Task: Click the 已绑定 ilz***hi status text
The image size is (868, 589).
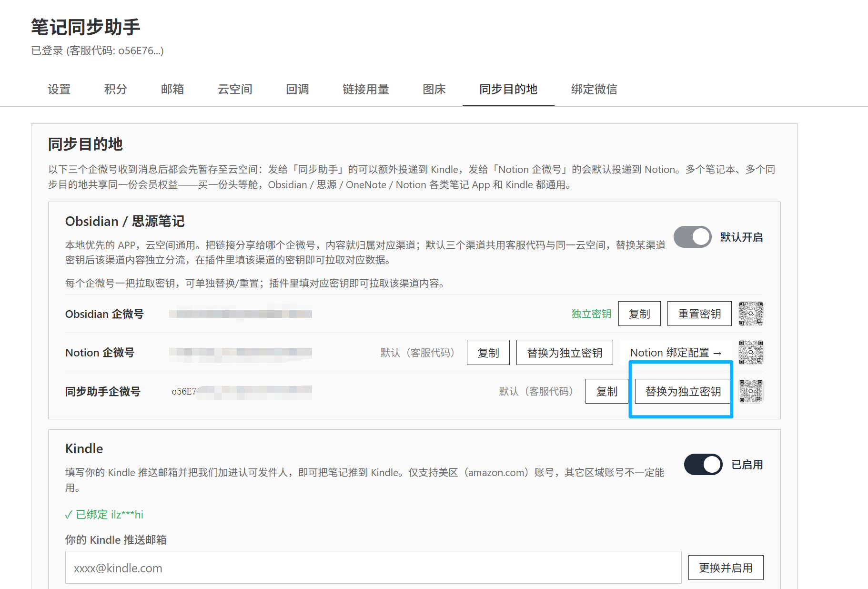Action: [104, 515]
